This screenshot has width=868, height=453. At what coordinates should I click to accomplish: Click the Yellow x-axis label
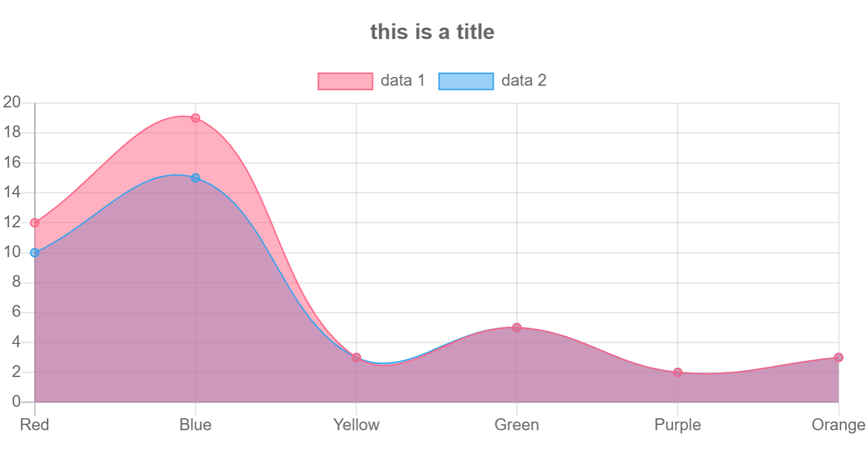[x=356, y=425]
